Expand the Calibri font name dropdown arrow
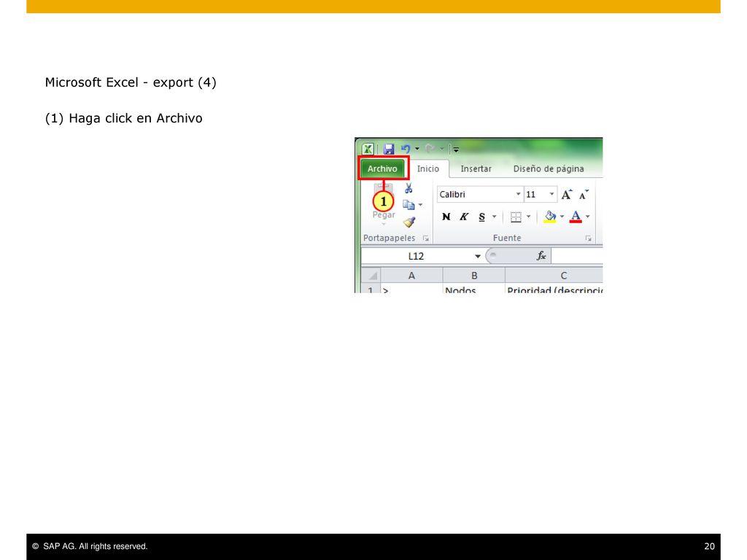The image size is (747, 560). pyautogui.click(x=519, y=194)
